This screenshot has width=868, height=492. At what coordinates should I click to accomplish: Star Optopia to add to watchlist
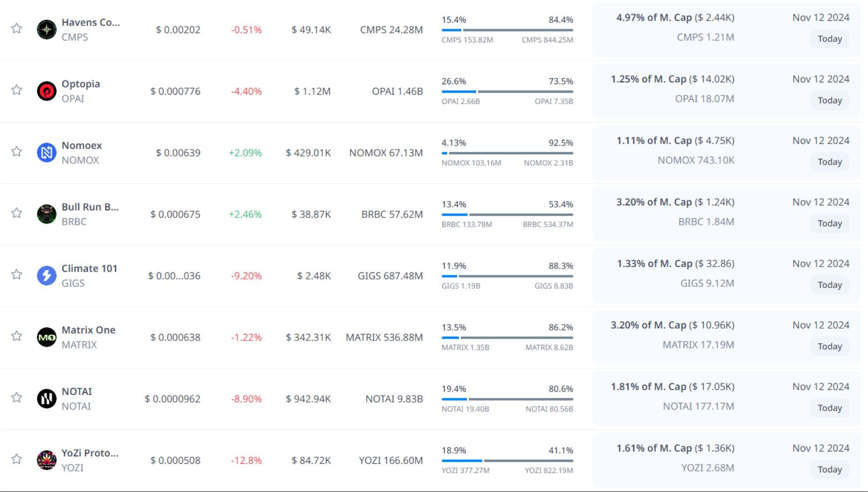pos(17,90)
